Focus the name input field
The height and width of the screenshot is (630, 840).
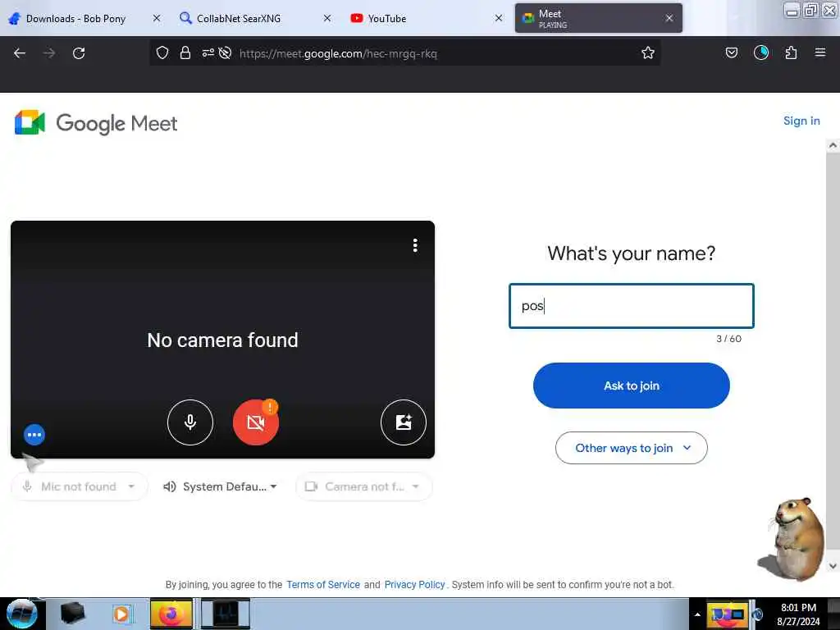(631, 306)
